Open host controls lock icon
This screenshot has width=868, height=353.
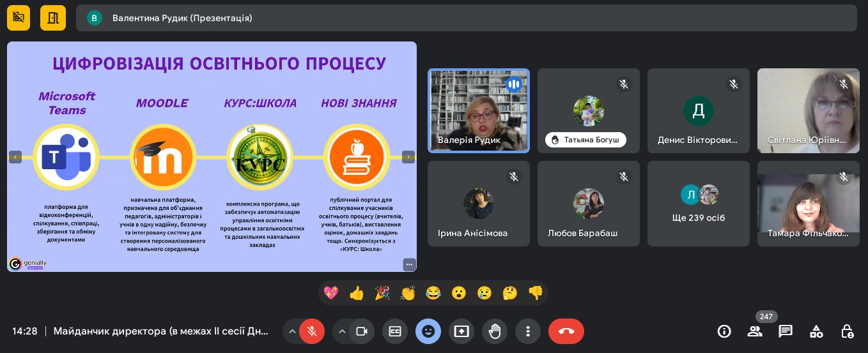[x=847, y=331]
